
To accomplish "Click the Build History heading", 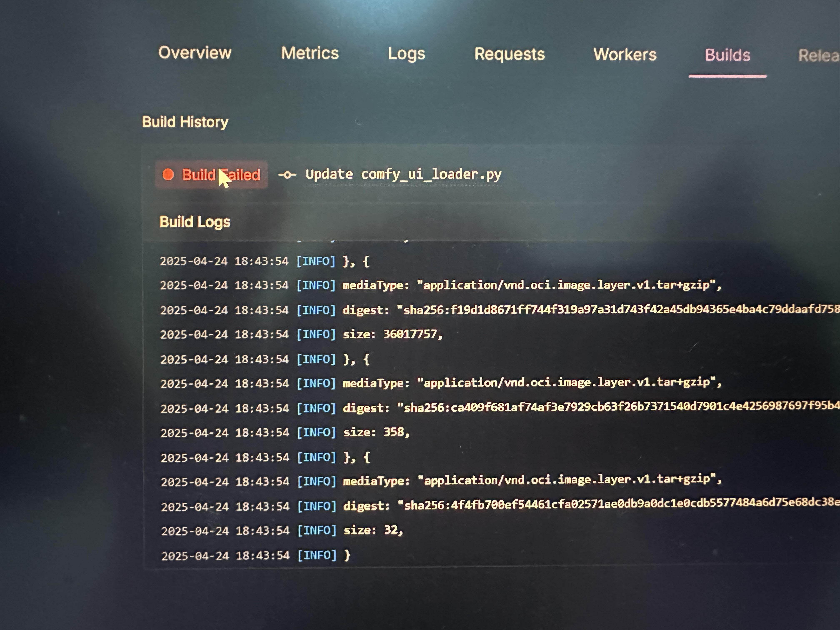I will (x=185, y=122).
